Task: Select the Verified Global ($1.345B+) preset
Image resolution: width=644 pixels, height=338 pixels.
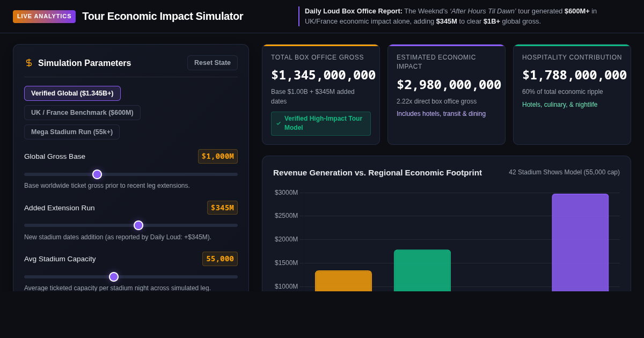Action: (72, 93)
